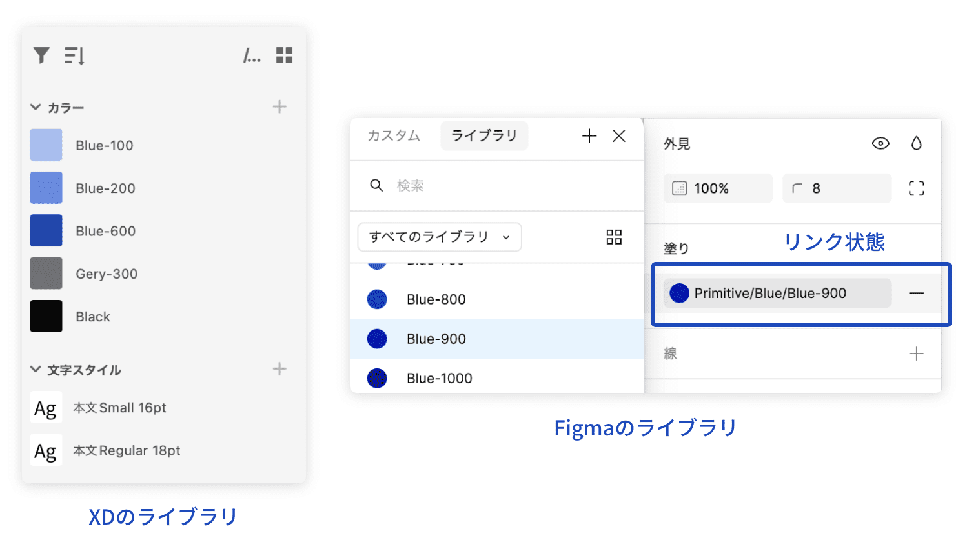Image resolution: width=967 pixels, height=560 pixels.
Task: Select the ライブラリ tab
Action: 484,135
